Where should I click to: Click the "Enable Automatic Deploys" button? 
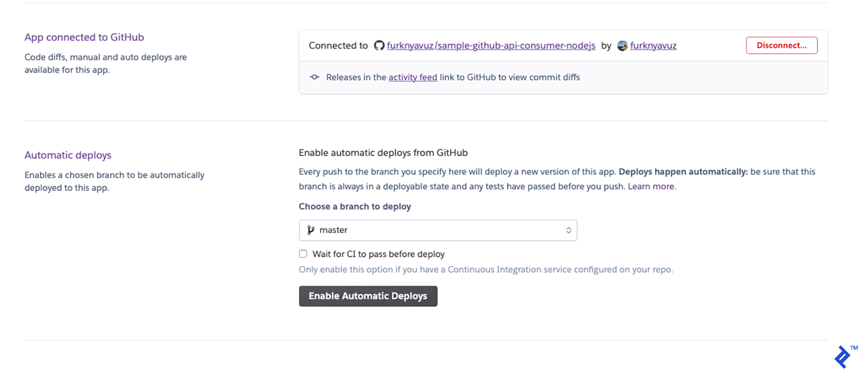point(368,296)
